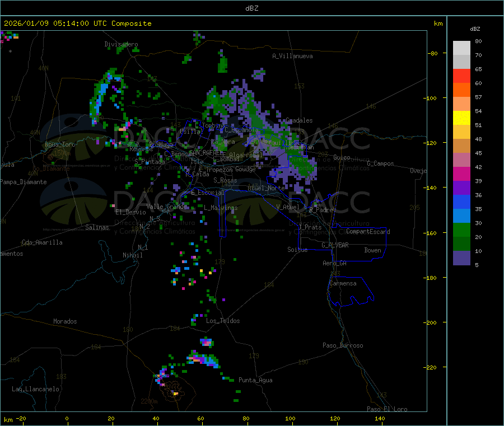Click the magenta 39-42 dBZ legend swatch
This screenshot has width=504, height=426.
pyautogui.click(x=461, y=174)
